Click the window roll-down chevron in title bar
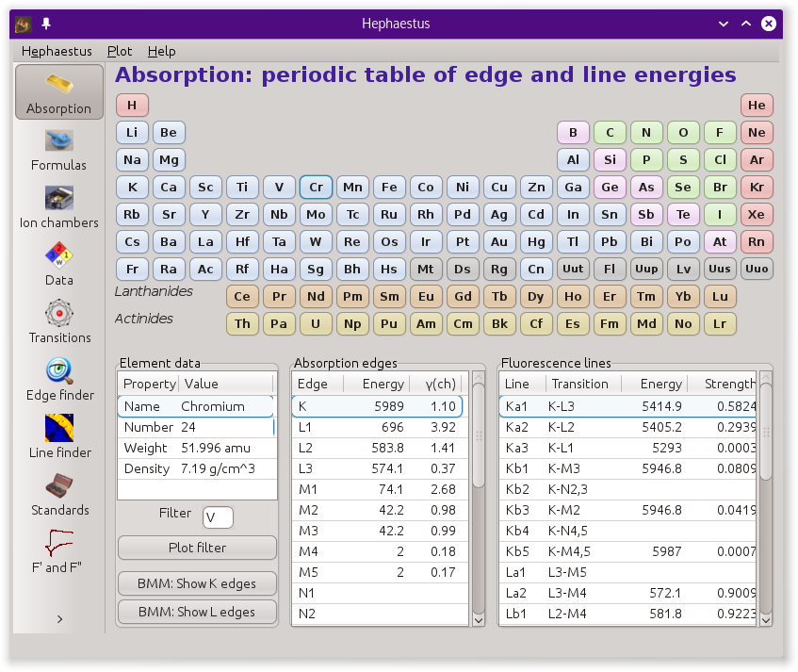The width and height of the screenshot is (798, 672). [x=724, y=24]
